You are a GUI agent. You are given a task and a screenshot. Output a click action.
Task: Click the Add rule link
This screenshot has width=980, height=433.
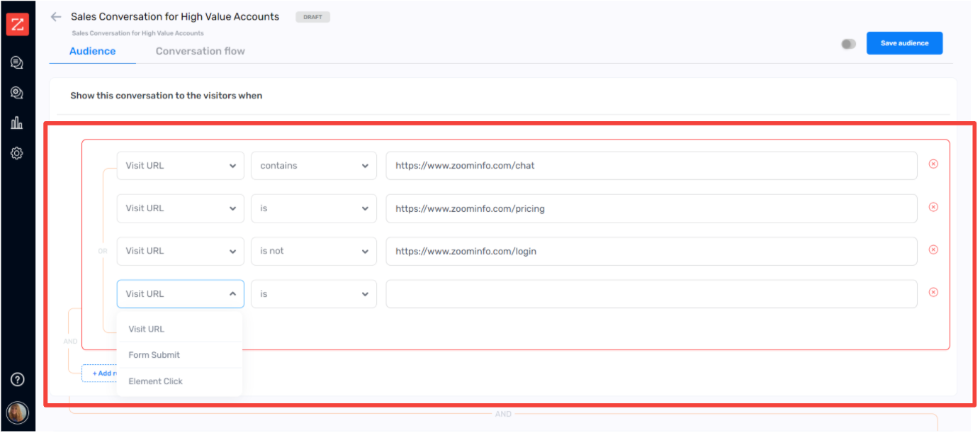[x=104, y=373]
